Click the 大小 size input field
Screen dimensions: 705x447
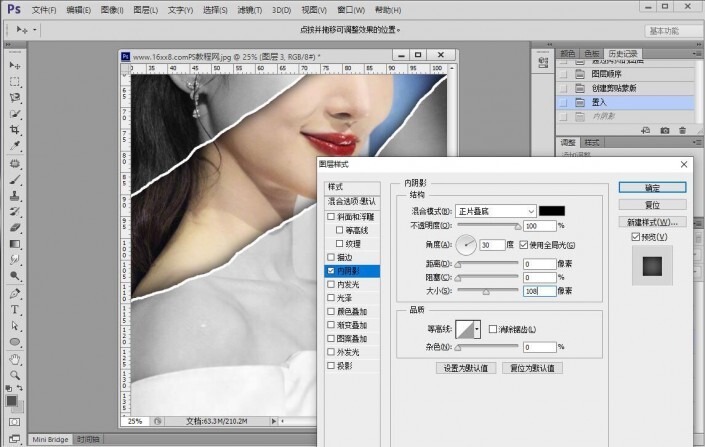pos(538,290)
